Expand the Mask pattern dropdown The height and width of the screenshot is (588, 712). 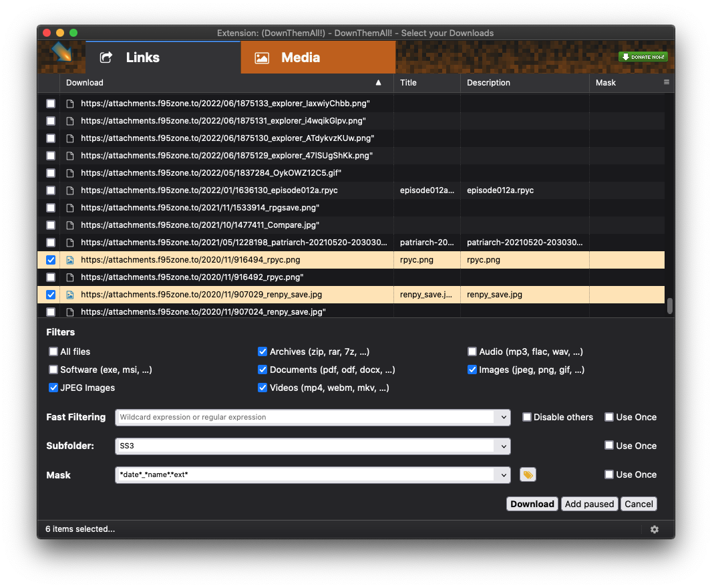(504, 474)
